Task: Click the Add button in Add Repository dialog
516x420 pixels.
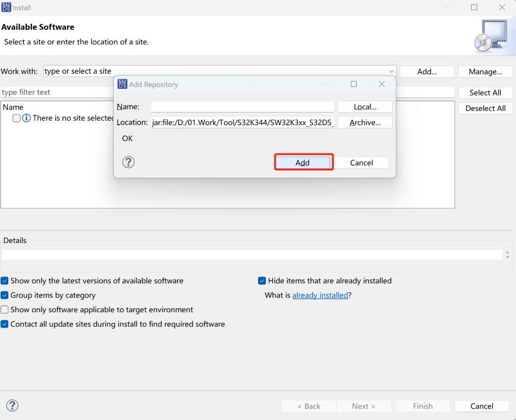Action: (303, 163)
